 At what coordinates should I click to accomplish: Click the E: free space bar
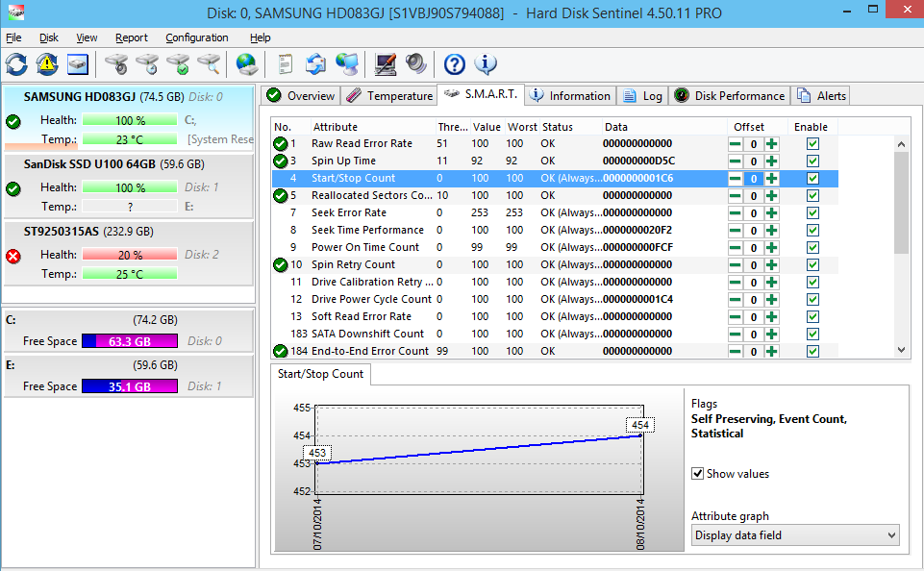tap(129, 386)
